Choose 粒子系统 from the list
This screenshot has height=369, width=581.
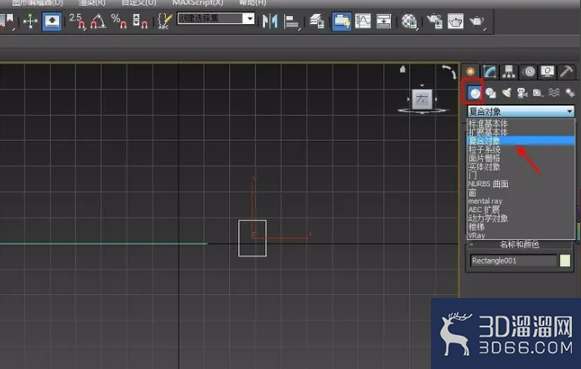point(521,150)
